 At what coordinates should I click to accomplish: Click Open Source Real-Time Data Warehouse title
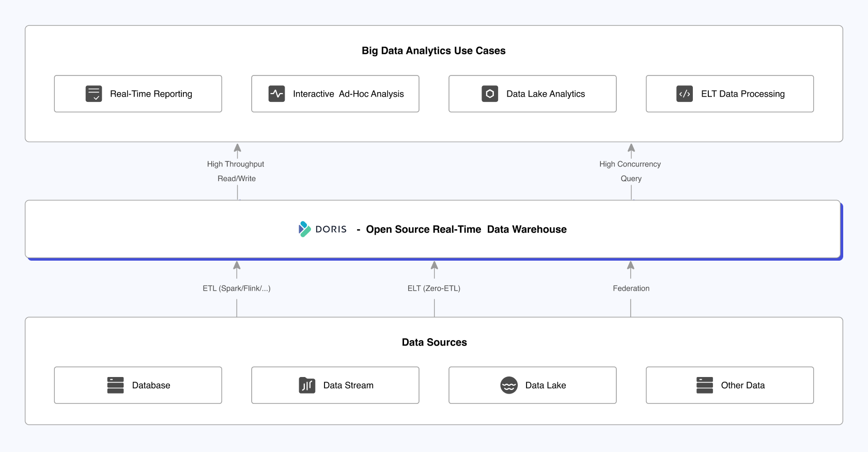click(466, 229)
